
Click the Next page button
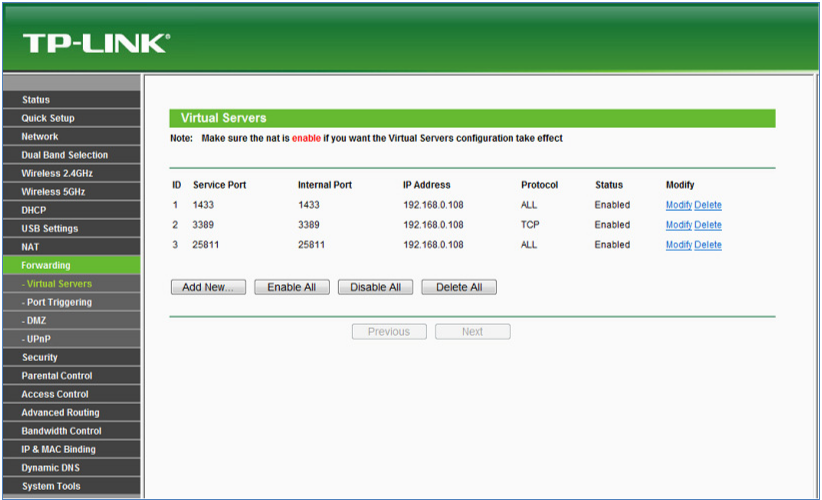tap(472, 332)
